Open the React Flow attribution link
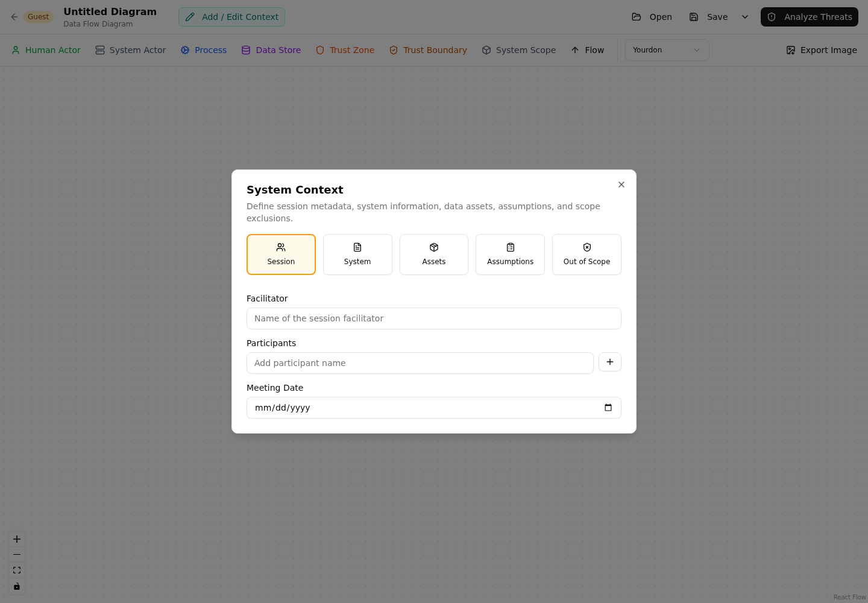Viewport: 868px width, 603px height. 849,598
